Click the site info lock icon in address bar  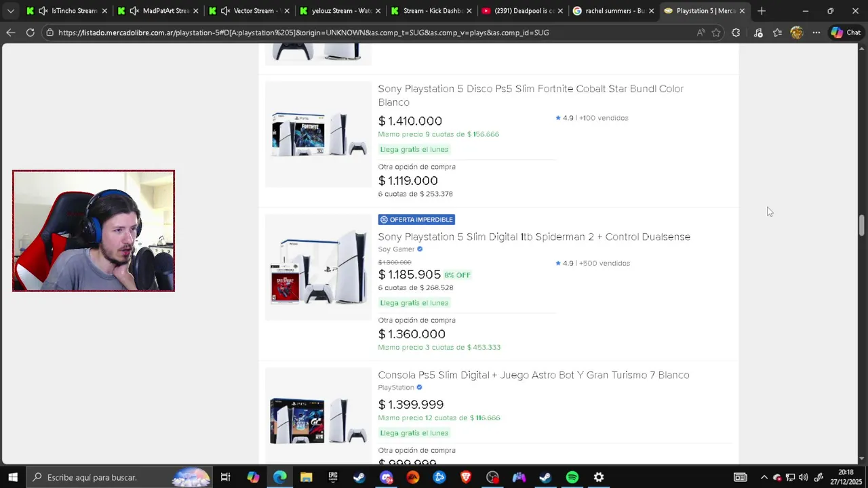pos(50,33)
